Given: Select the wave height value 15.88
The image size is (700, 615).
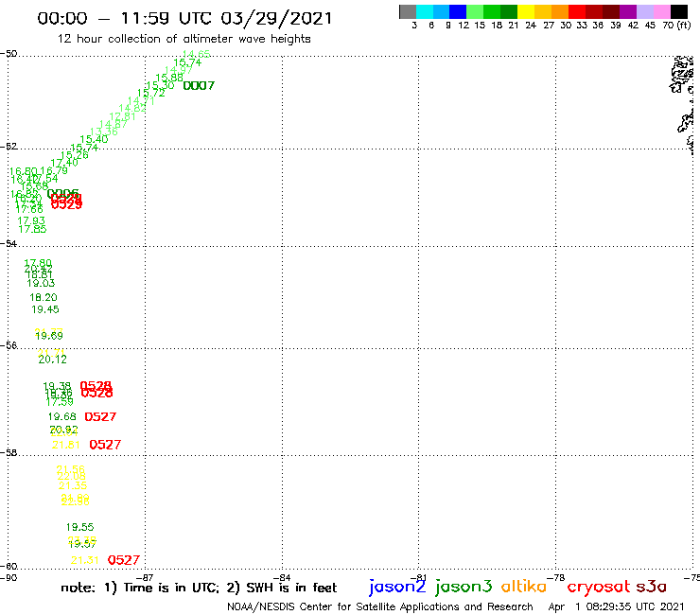Looking at the screenshot, I should tap(169, 78).
